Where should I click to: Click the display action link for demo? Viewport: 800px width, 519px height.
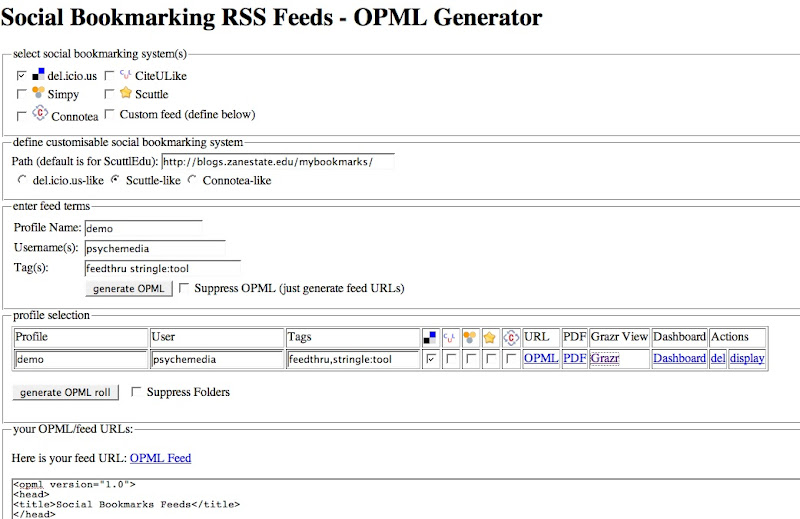coord(747,358)
